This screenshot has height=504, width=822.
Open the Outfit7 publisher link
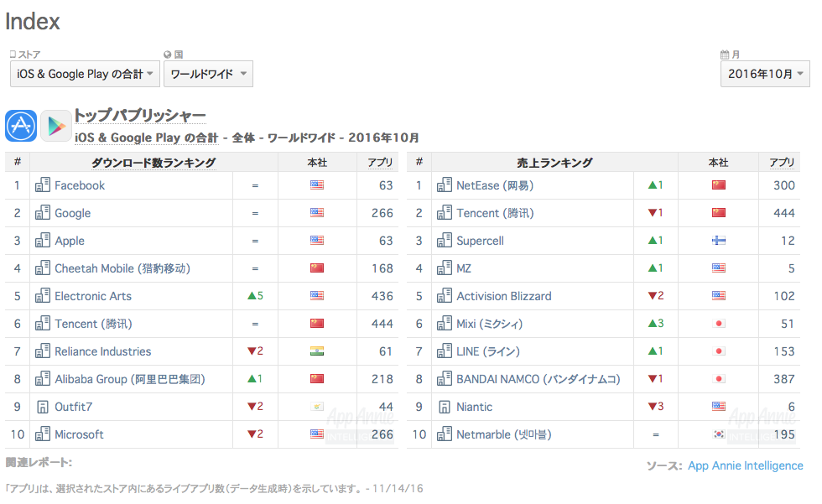pyautogui.click(x=74, y=407)
